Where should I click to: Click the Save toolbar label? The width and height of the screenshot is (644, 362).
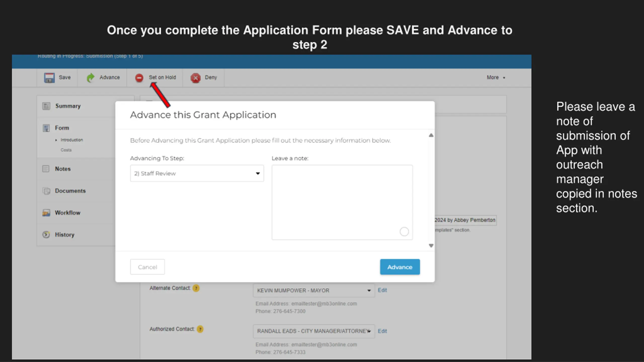pos(65,77)
